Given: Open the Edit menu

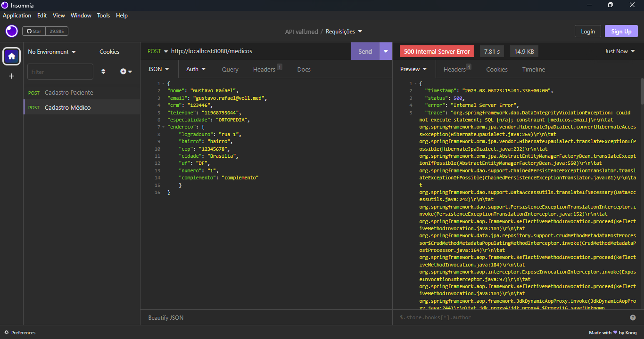Looking at the screenshot, I should 42,16.
